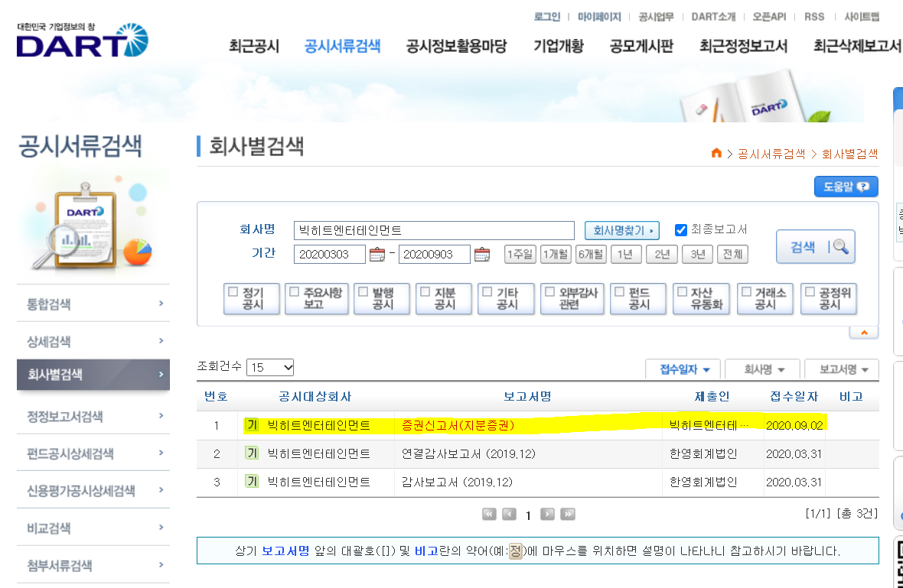
Task: Set period to 전체
Action: [732, 255]
